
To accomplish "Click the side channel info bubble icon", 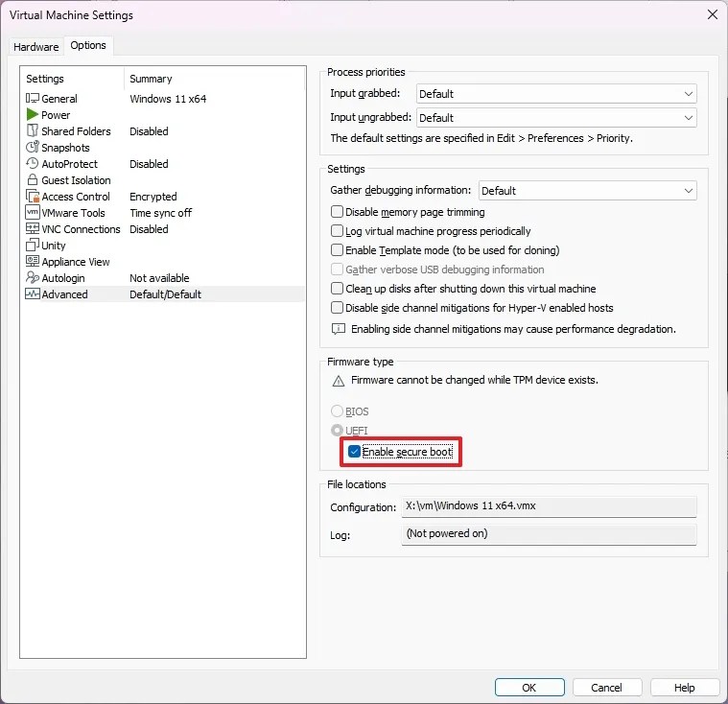I will [x=339, y=329].
